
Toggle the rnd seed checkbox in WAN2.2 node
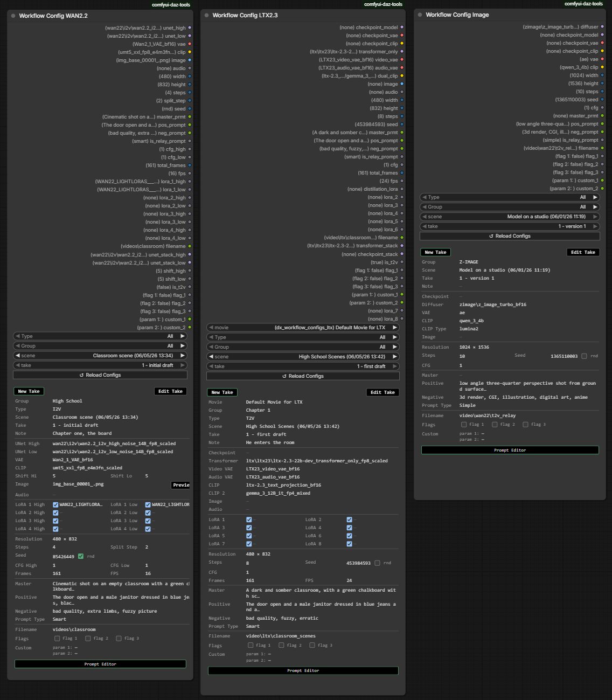click(81, 556)
